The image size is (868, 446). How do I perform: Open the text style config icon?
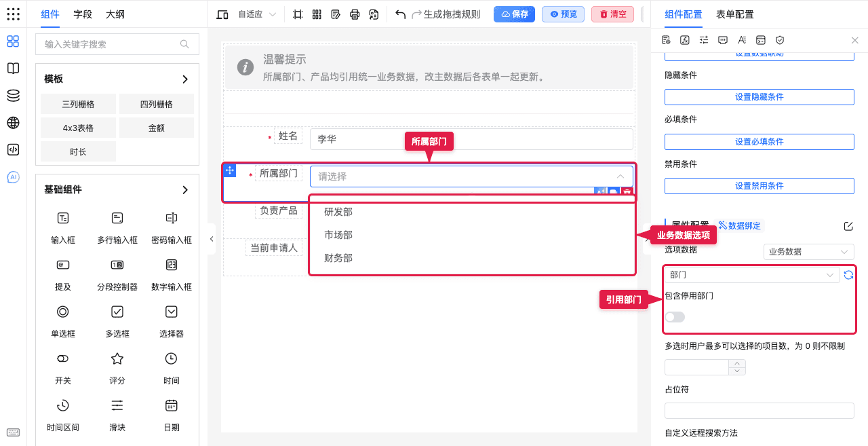pos(742,40)
